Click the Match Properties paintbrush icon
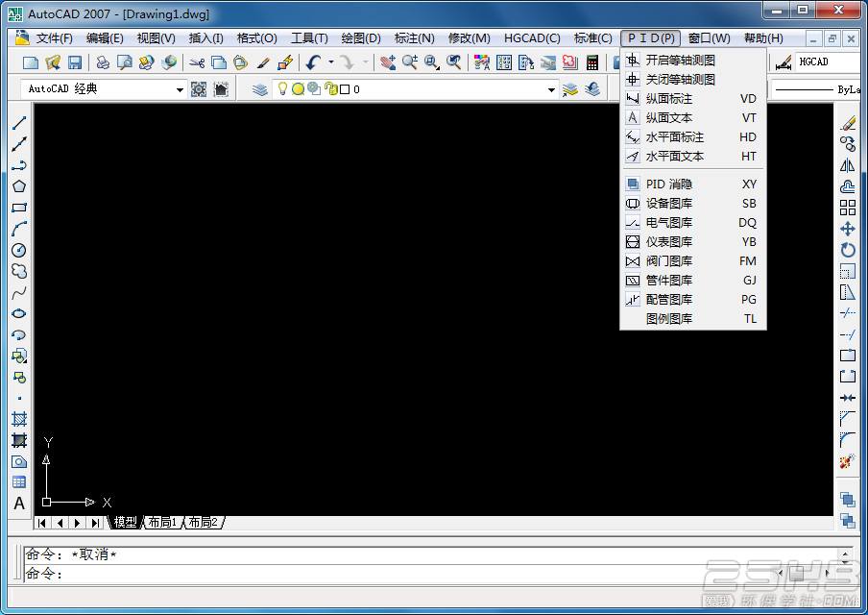 (x=263, y=62)
